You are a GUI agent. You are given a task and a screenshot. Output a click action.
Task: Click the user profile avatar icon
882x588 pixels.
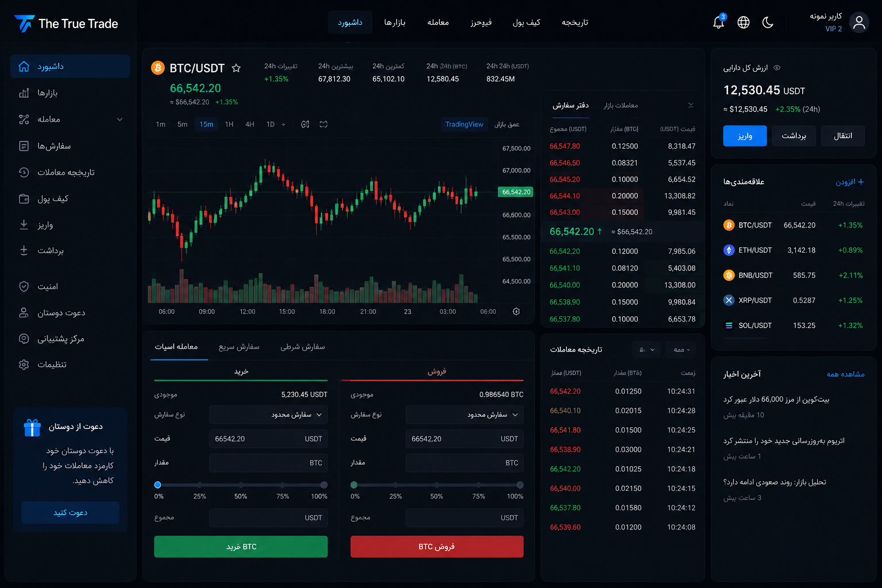[x=859, y=22]
